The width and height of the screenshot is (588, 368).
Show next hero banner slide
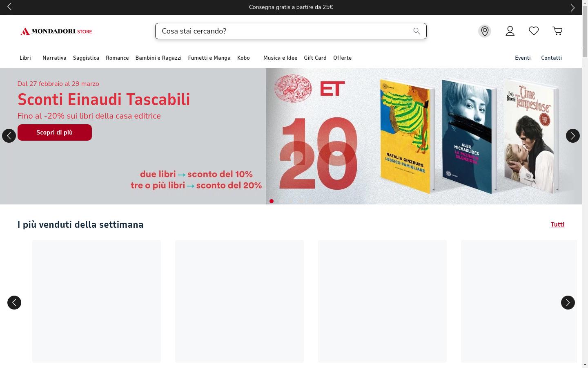click(x=573, y=136)
